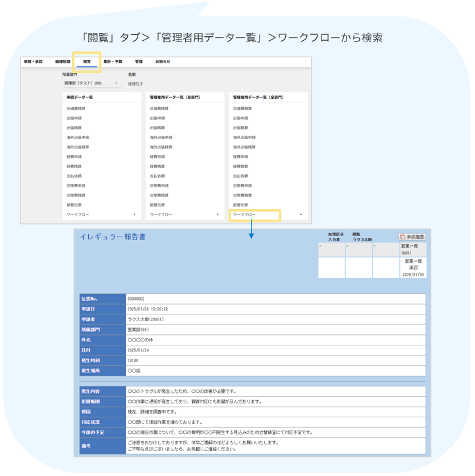The width and height of the screenshot is (475, 476).
Task: Open 交通費精算 in 承認データ一覧 list
Action: (x=76, y=108)
